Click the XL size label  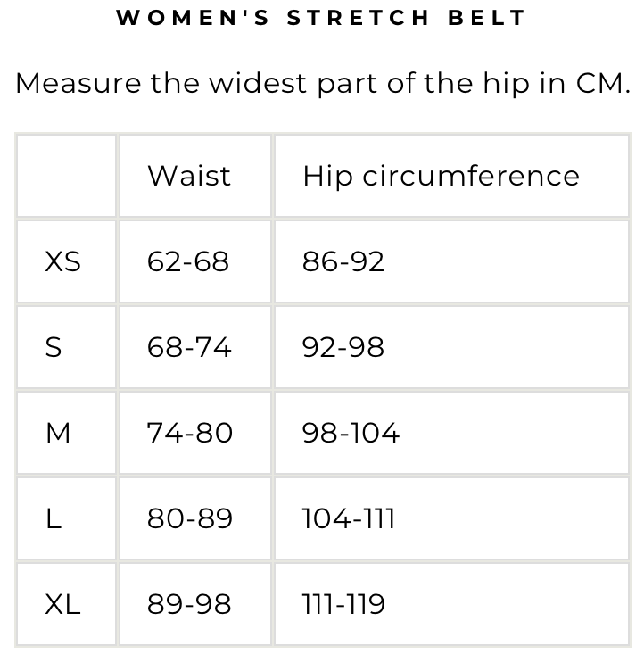(63, 604)
